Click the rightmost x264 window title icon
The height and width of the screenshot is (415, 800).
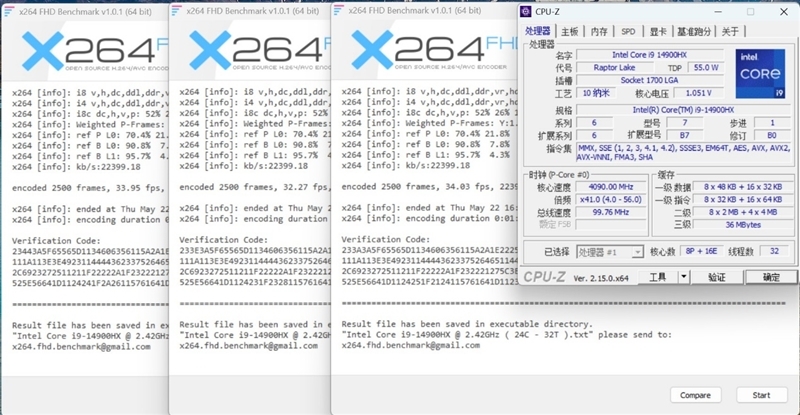pyautogui.click(x=338, y=10)
